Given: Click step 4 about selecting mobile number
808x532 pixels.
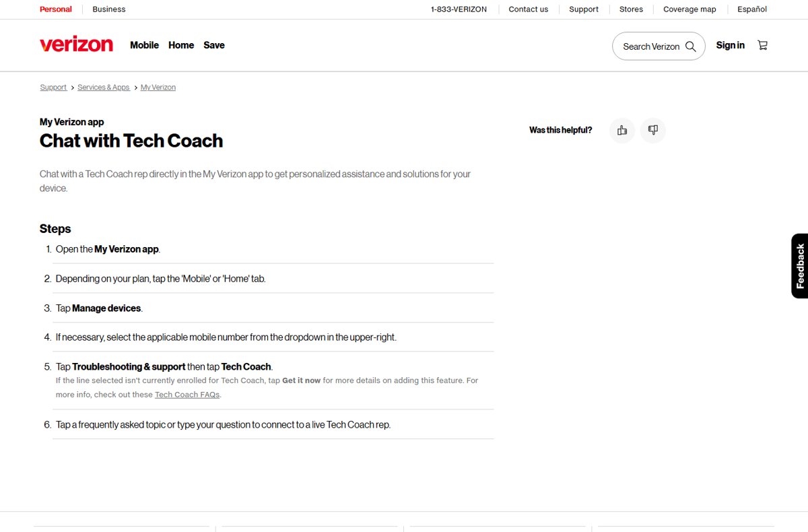Looking at the screenshot, I should coord(226,337).
